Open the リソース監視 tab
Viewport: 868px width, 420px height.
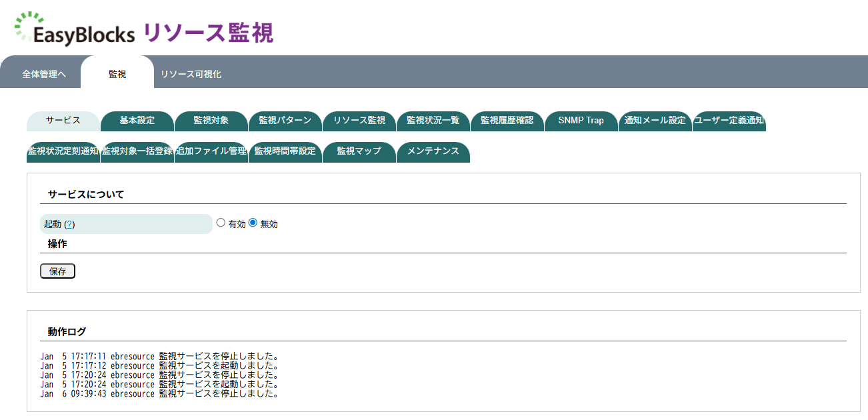tap(360, 121)
